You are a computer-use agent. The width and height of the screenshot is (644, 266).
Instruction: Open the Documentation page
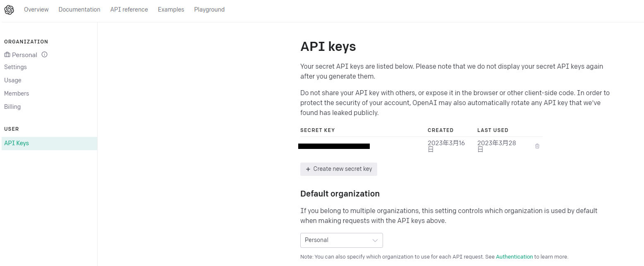pos(79,9)
